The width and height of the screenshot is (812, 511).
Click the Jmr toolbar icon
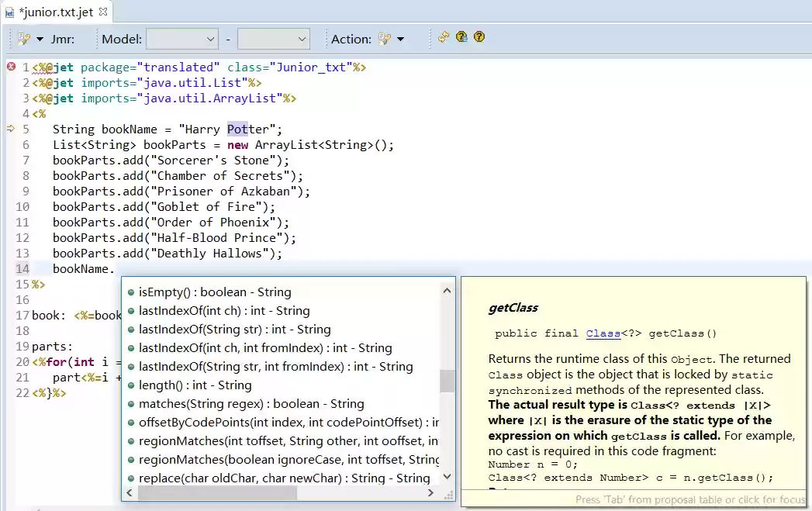(22, 39)
